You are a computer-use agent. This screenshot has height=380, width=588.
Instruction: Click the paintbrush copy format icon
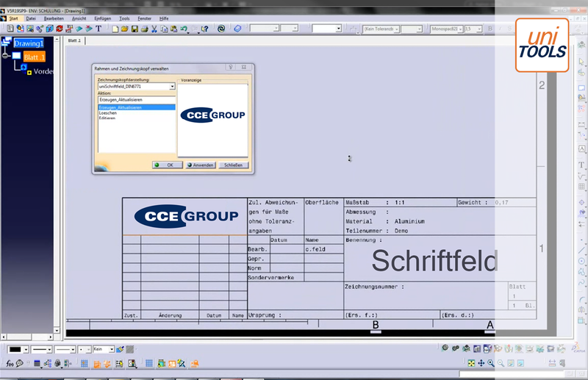[x=120, y=350]
